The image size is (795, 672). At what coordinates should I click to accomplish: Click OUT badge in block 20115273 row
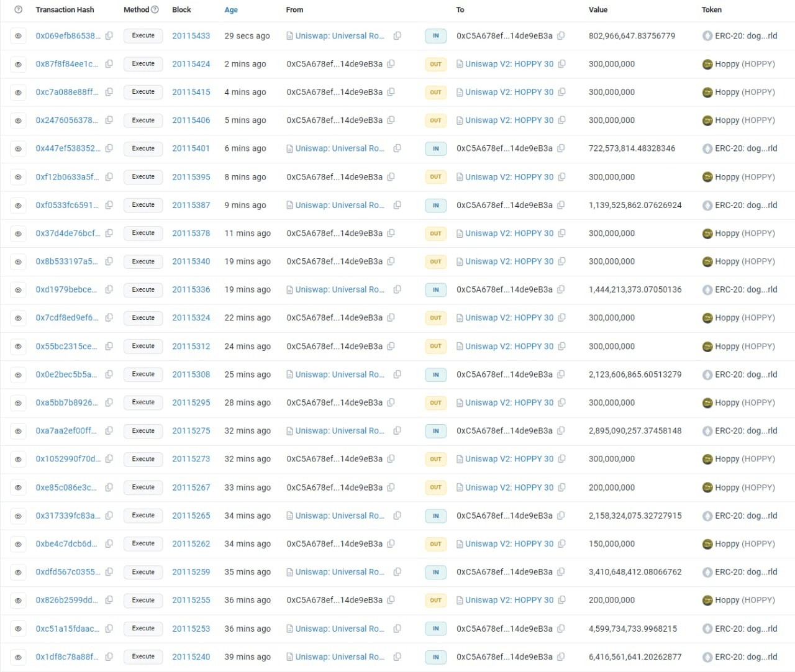click(435, 459)
